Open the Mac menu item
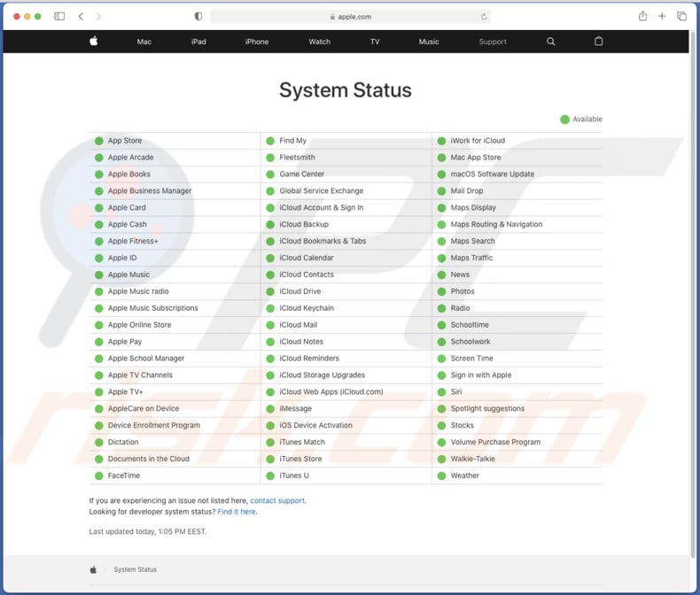 pyautogui.click(x=144, y=42)
